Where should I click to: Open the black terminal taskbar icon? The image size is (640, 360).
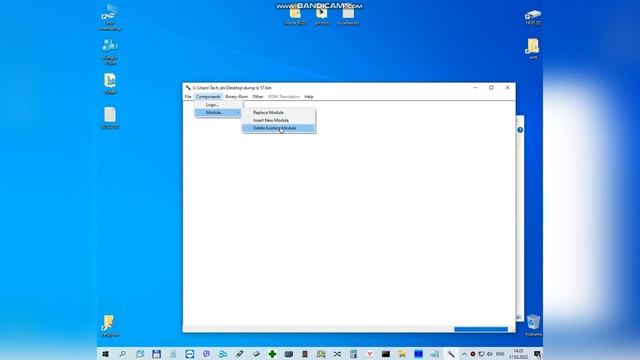click(386, 354)
